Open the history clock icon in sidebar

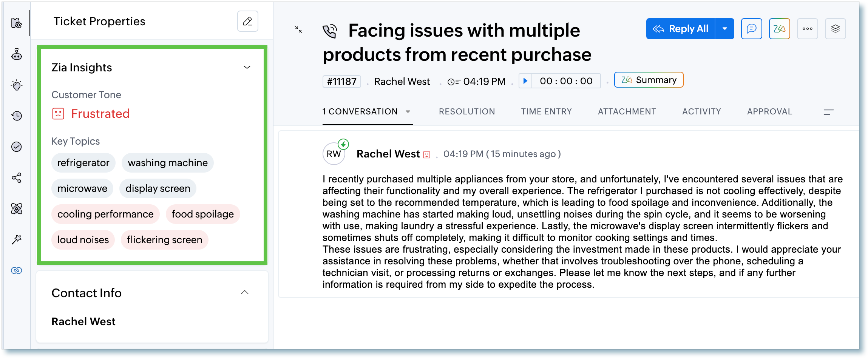[17, 116]
